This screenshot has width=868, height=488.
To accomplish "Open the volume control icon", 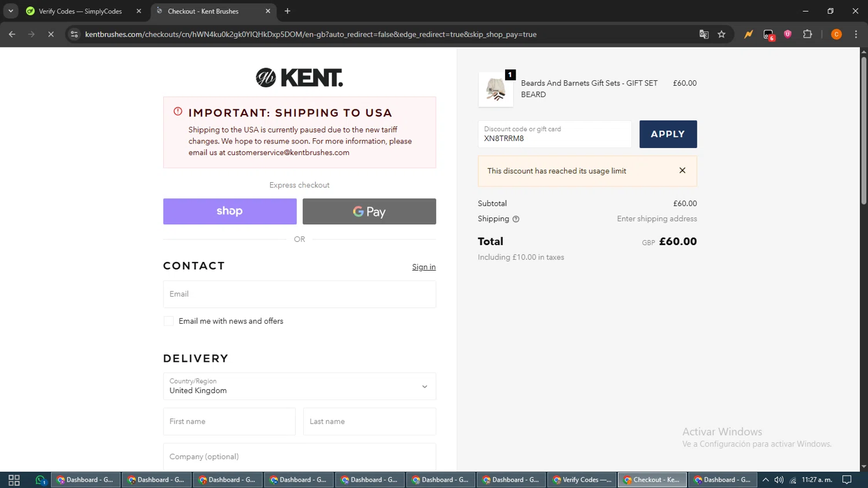I will (779, 480).
